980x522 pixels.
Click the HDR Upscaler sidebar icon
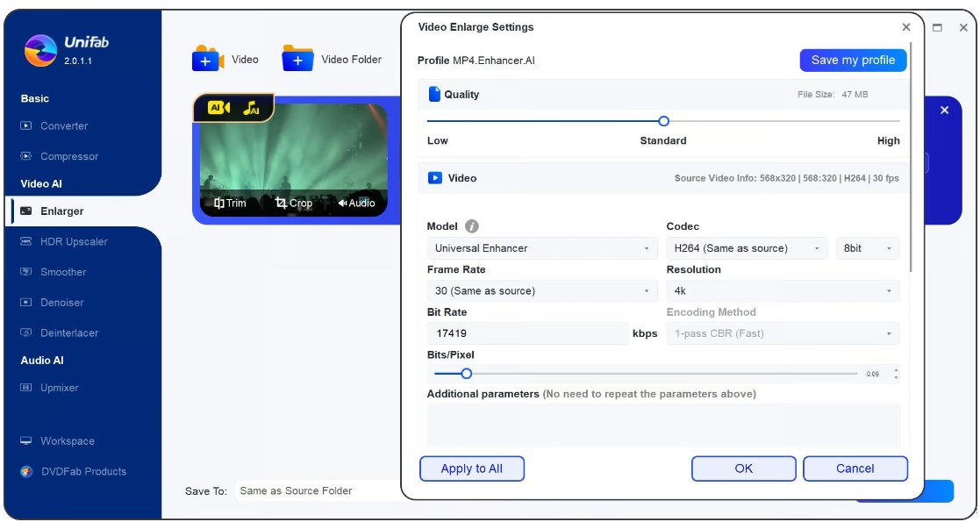point(25,241)
